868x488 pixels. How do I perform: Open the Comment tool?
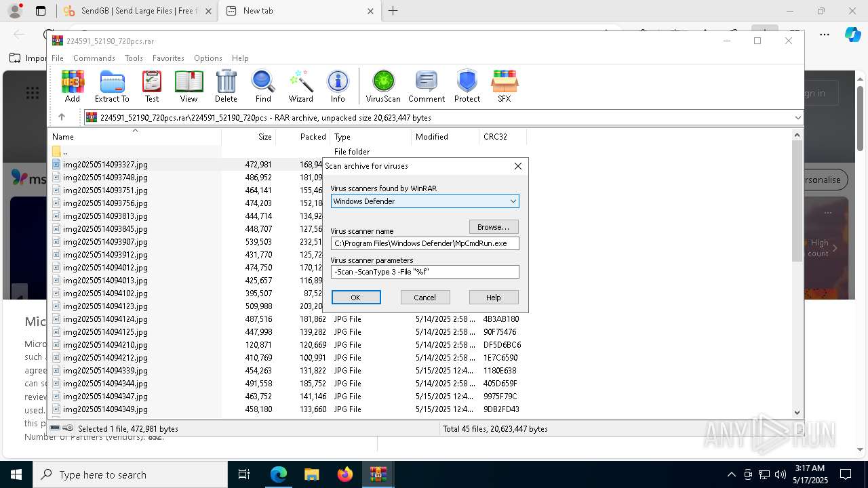click(427, 86)
